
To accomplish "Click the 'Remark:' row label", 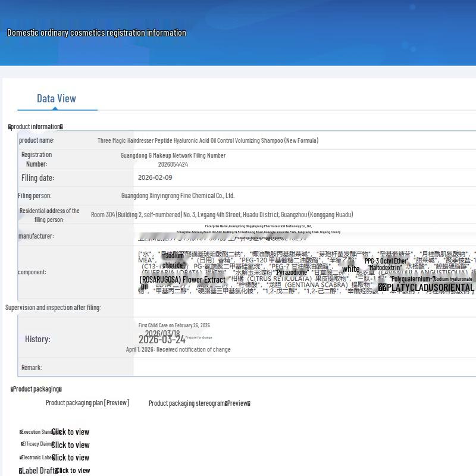I will point(32,368).
